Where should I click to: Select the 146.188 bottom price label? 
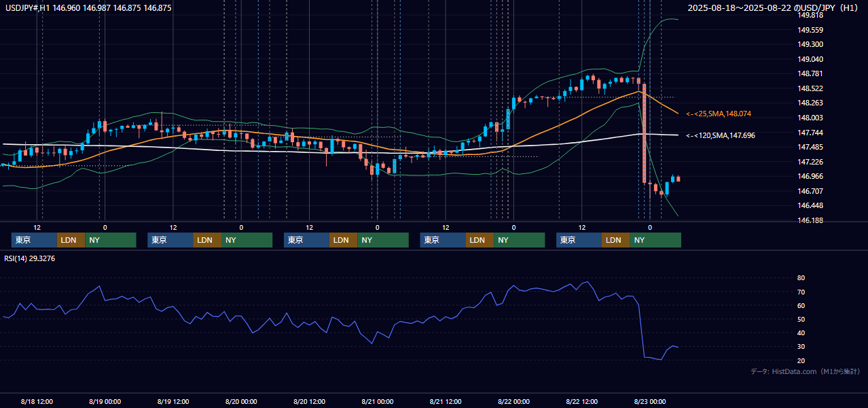point(810,221)
